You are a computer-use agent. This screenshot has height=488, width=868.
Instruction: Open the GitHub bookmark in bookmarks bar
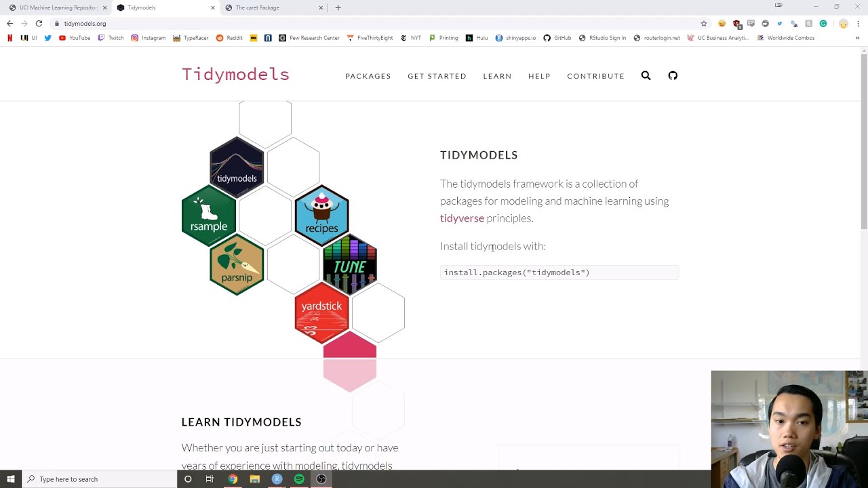tap(557, 38)
